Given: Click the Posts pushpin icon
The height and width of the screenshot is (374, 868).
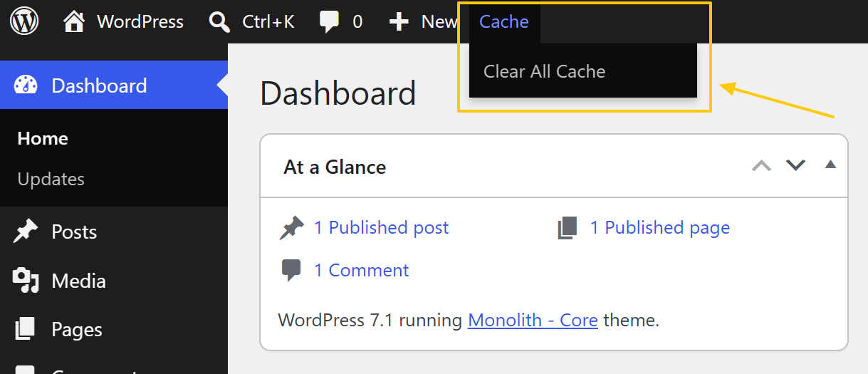Looking at the screenshot, I should [26, 232].
